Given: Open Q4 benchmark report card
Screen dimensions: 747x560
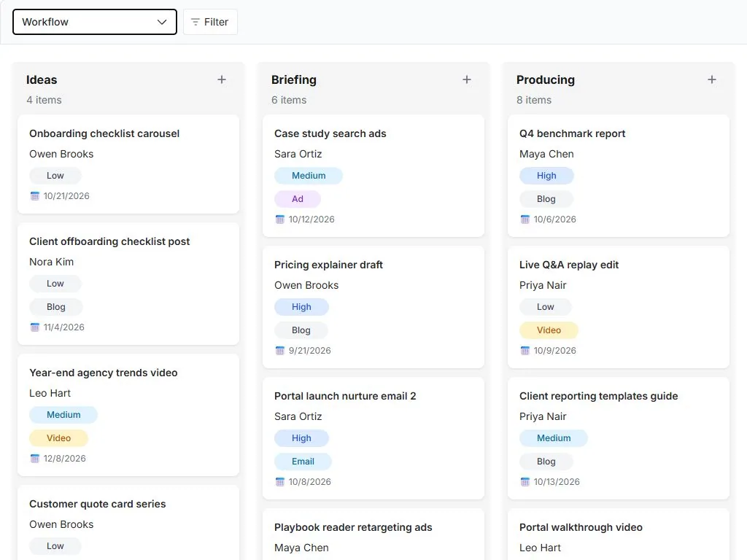Looking at the screenshot, I should tap(619, 176).
